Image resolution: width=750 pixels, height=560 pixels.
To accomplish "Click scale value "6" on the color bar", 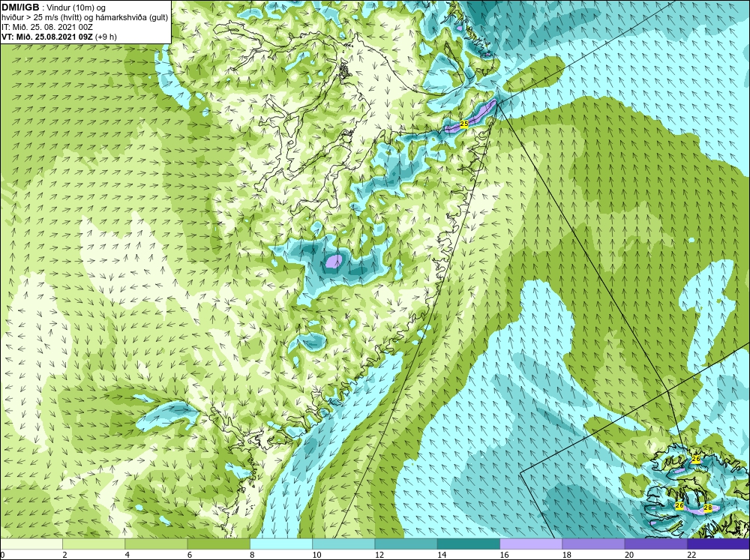I will [x=190, y=555].
